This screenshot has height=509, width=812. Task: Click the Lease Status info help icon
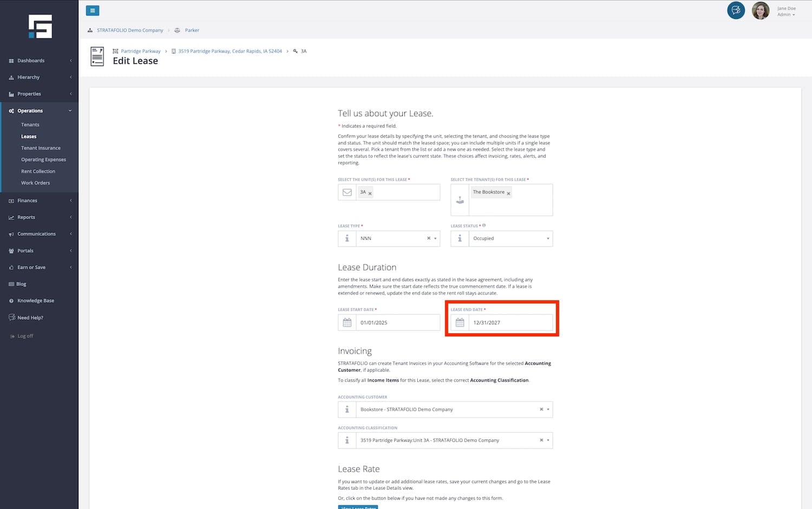pyautogui.click(x=484, y=226)
